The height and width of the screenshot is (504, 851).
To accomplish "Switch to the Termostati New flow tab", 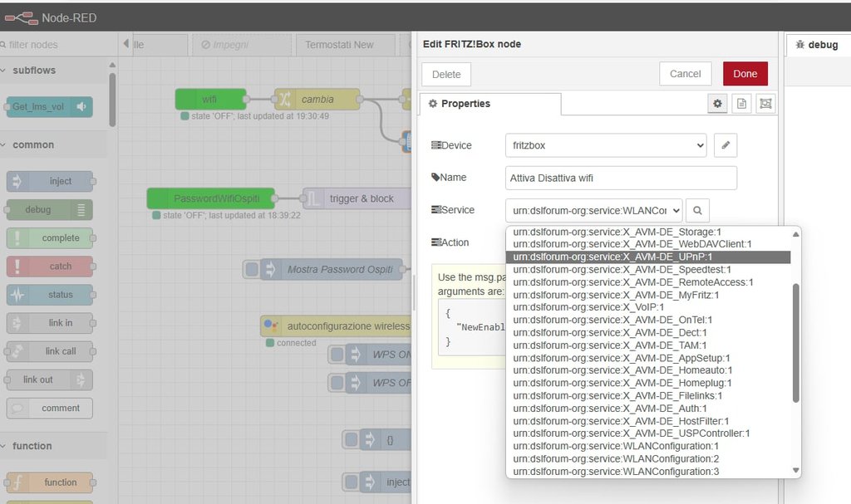I will pyautogui.click(x=345, y=45).
